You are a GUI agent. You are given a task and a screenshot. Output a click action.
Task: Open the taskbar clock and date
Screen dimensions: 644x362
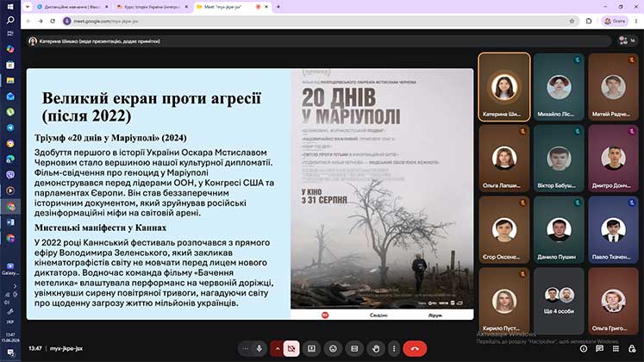tap(10, 337)
